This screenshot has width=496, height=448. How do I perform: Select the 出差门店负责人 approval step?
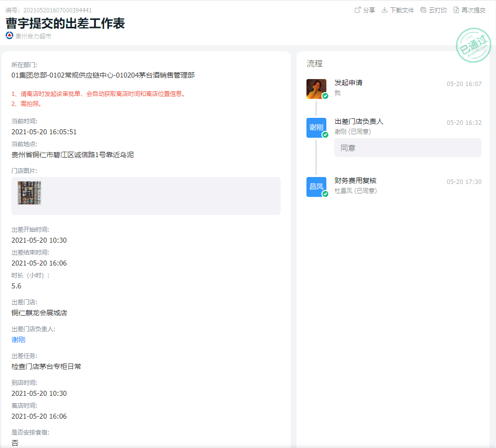(x=359, y=121)
